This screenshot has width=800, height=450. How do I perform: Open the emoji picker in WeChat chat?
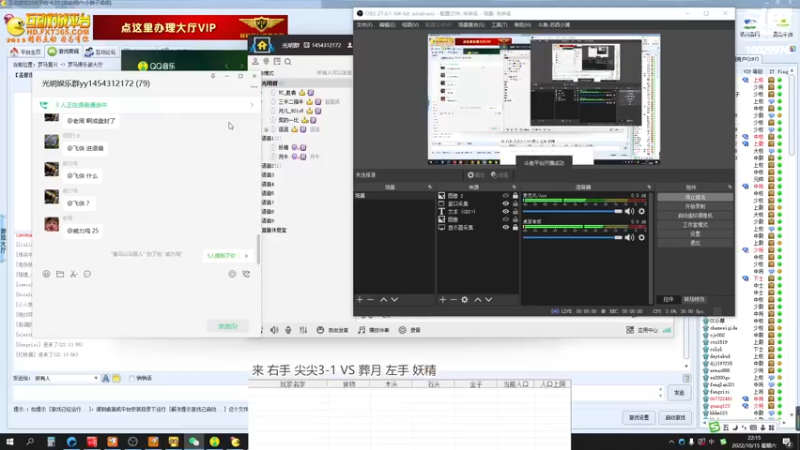point(46,274)
